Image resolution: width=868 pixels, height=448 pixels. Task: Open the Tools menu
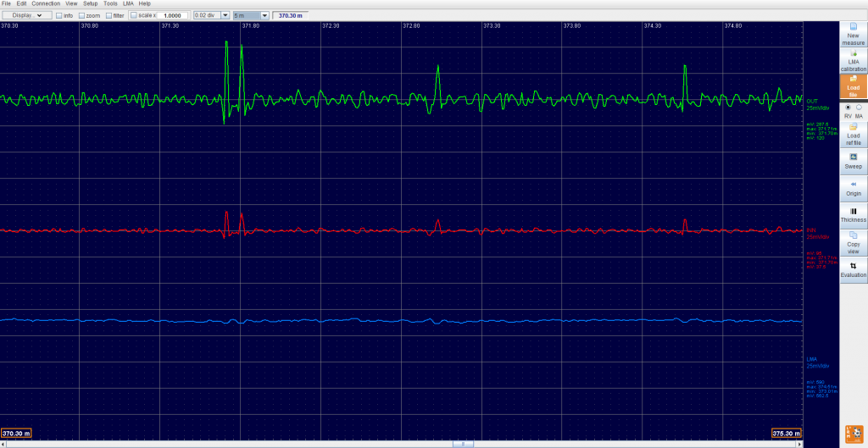tap(110, 3)
